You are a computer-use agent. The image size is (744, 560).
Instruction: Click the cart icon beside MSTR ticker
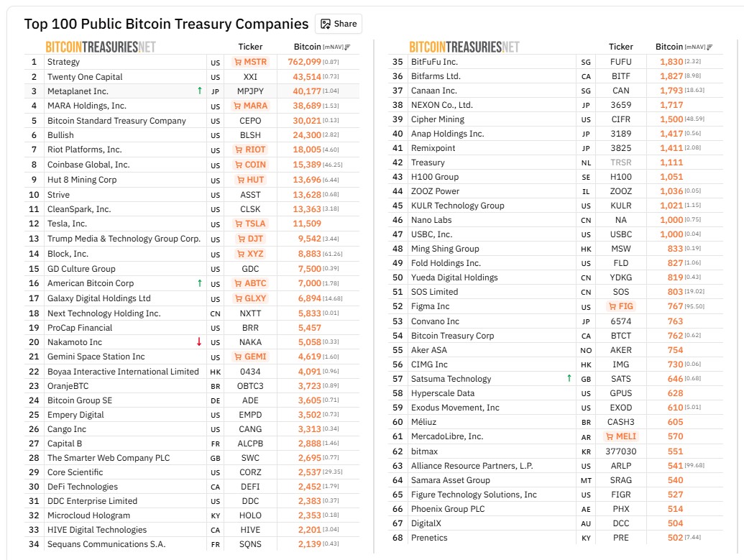238,62
